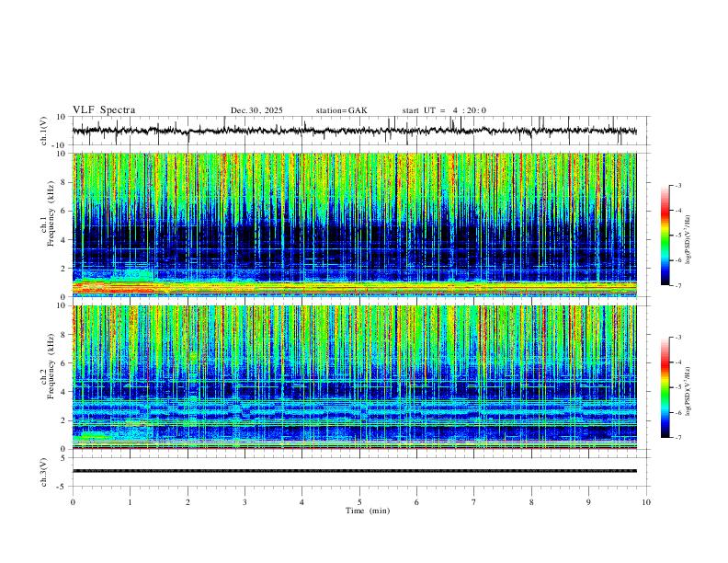Select the date 'Dec. 30, 2025' label
The width and height of the screenshot is (728, 563).
pyautogui.click(x=256, y=110)
